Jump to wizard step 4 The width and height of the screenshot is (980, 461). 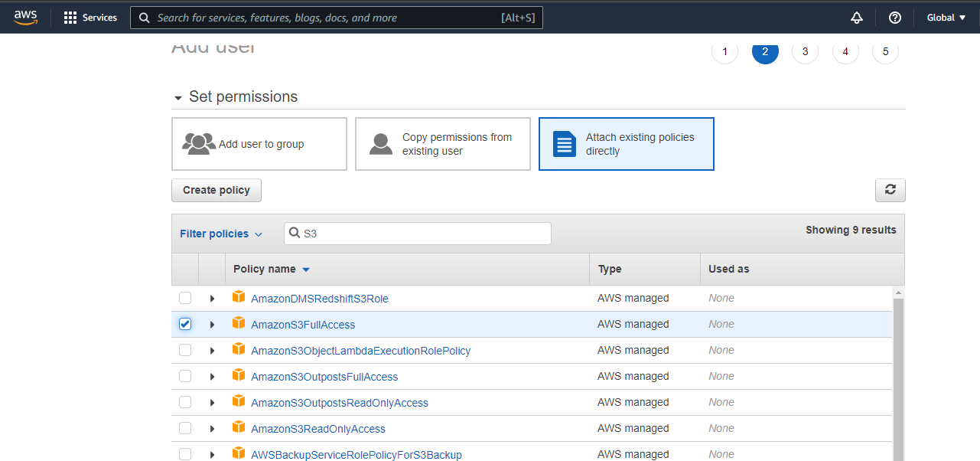(845, 51)
